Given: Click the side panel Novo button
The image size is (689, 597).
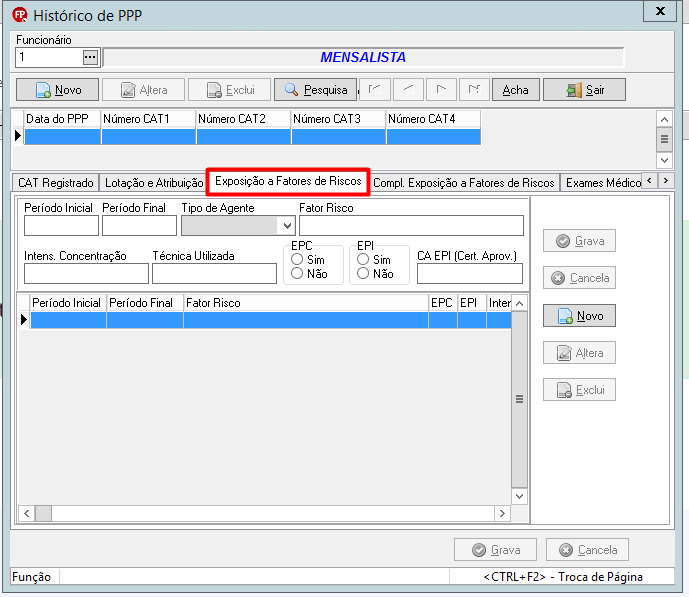Looking at the screenshot, I should pos(579,315).
